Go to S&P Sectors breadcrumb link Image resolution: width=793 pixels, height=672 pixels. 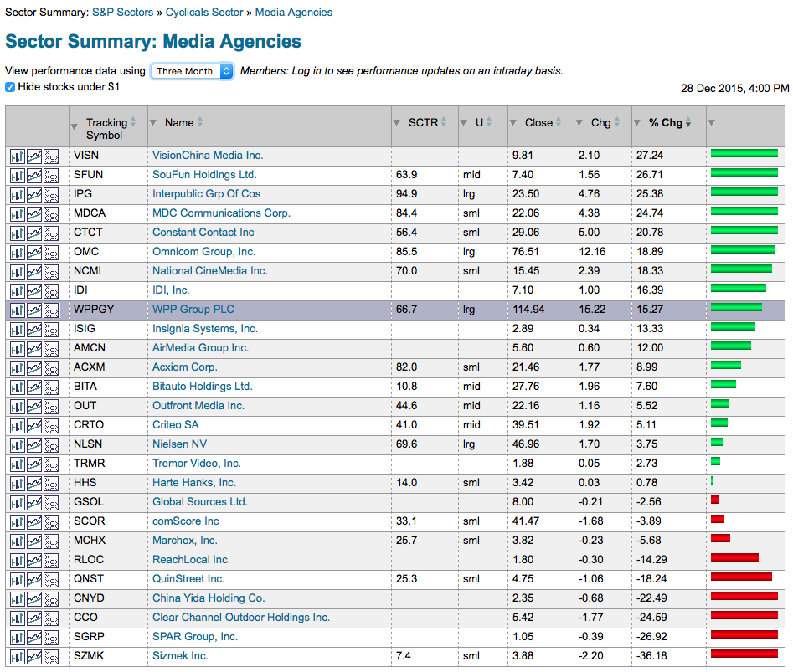(x=122, y=12)
